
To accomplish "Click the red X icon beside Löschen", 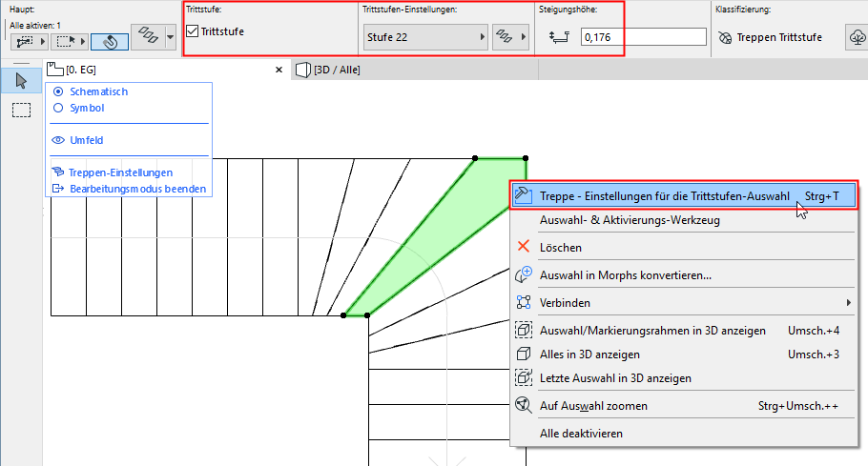I will pyautogui.click(x=523, y=247).
